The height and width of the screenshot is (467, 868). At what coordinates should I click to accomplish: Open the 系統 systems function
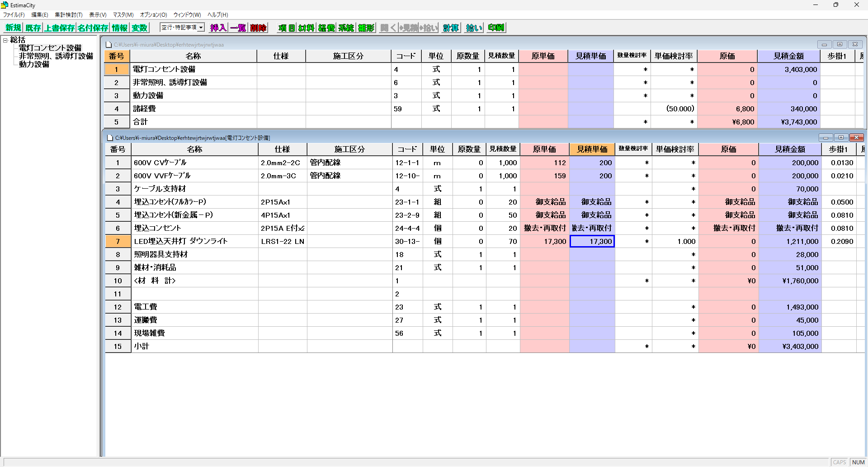pos(346,28)
